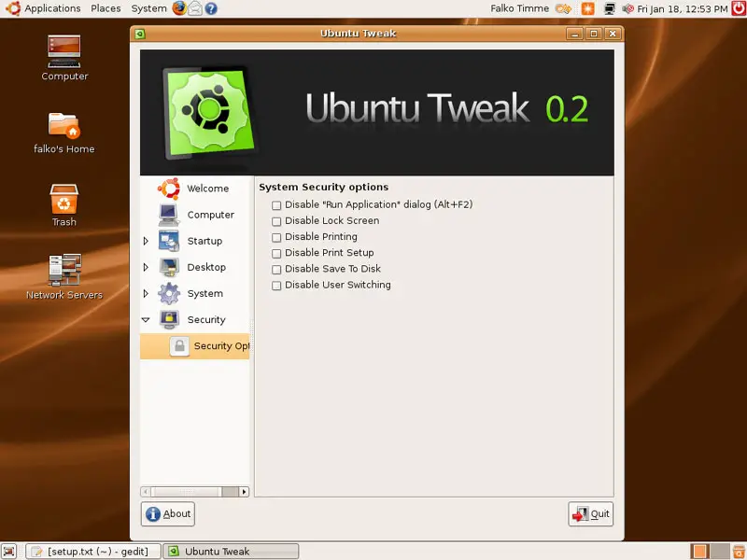Collapse the Security tree node arrow
The width and height of the screenshot is (747, 560).
146,319
